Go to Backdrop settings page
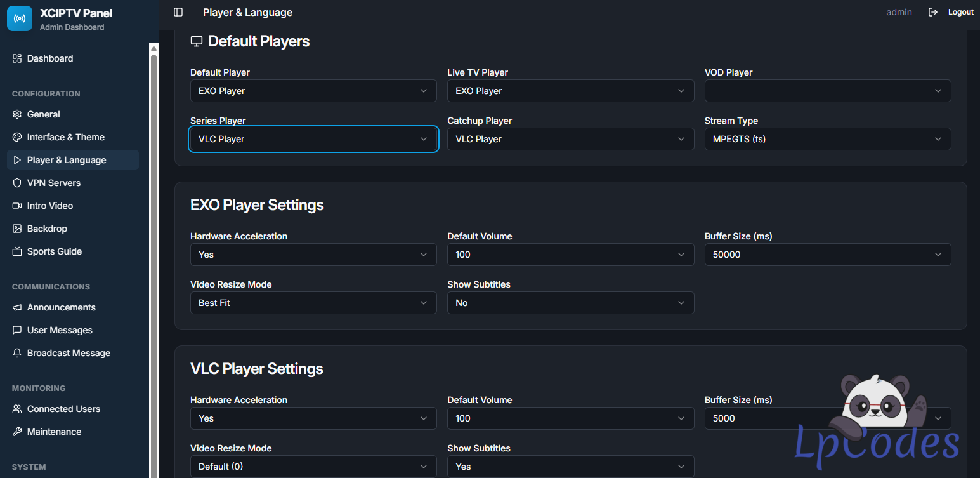 [x=47, y=229]
